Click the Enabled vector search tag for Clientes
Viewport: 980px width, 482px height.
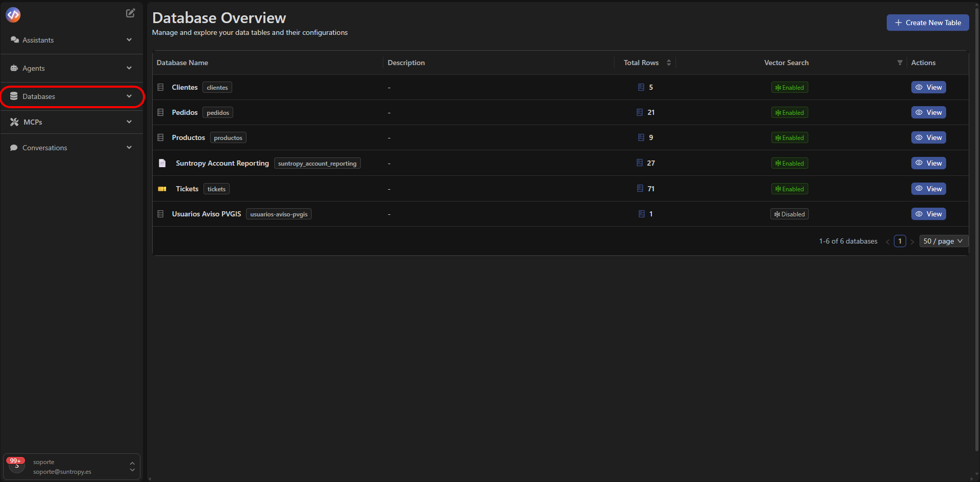pos(789,88)
